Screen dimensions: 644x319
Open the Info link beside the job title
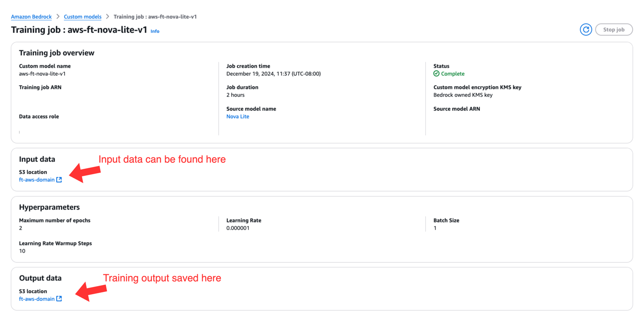(x=155, y=31)
